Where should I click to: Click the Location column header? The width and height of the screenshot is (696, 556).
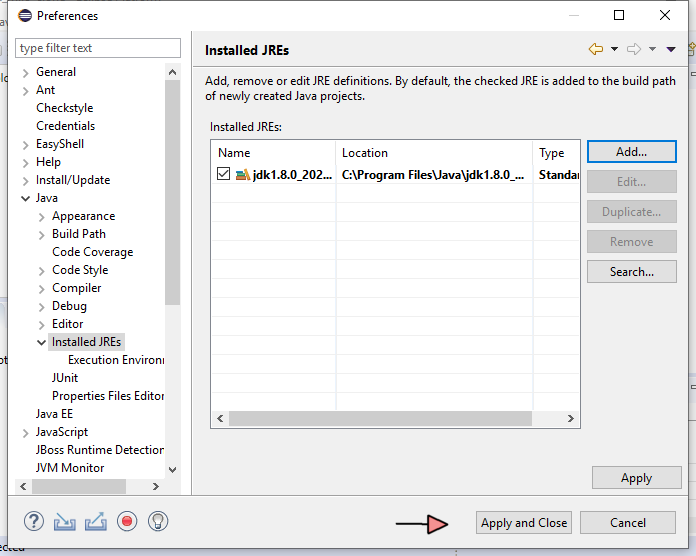click(x=434, y=153)
